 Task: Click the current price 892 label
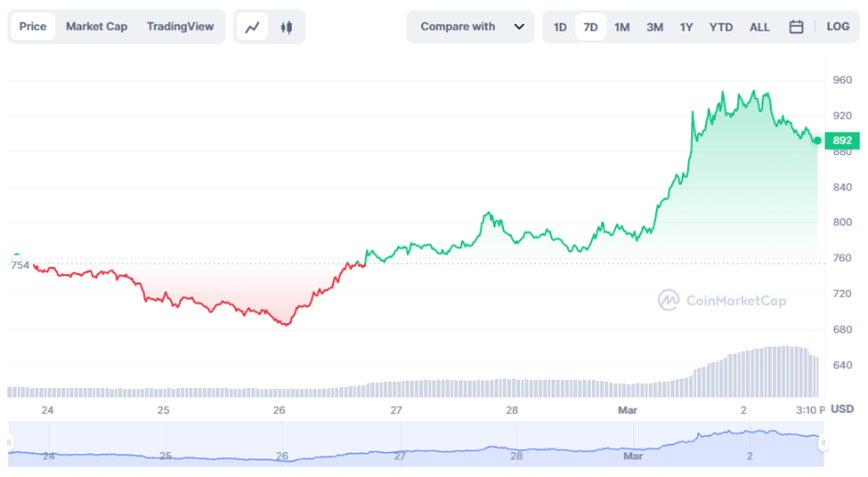tap(841, 141)
